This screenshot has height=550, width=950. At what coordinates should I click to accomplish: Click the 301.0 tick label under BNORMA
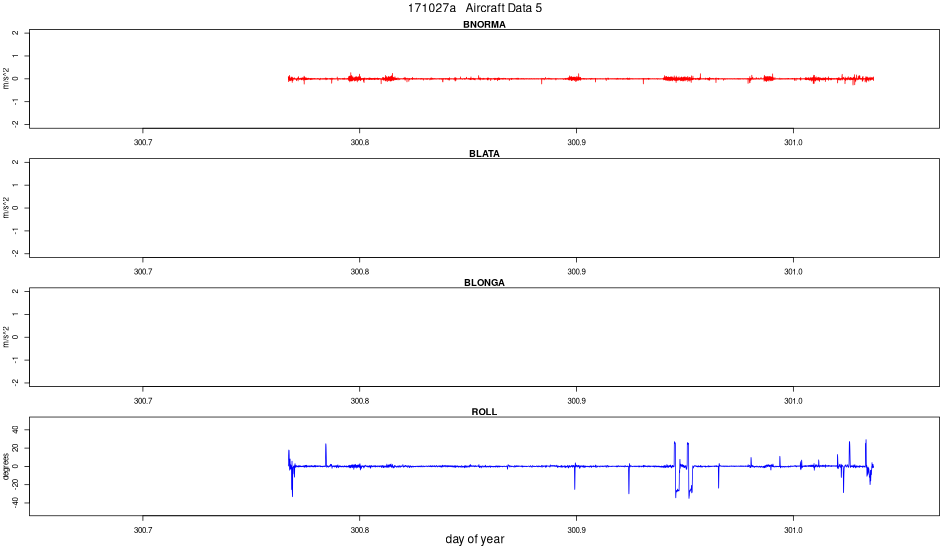(x=793, y=142)
